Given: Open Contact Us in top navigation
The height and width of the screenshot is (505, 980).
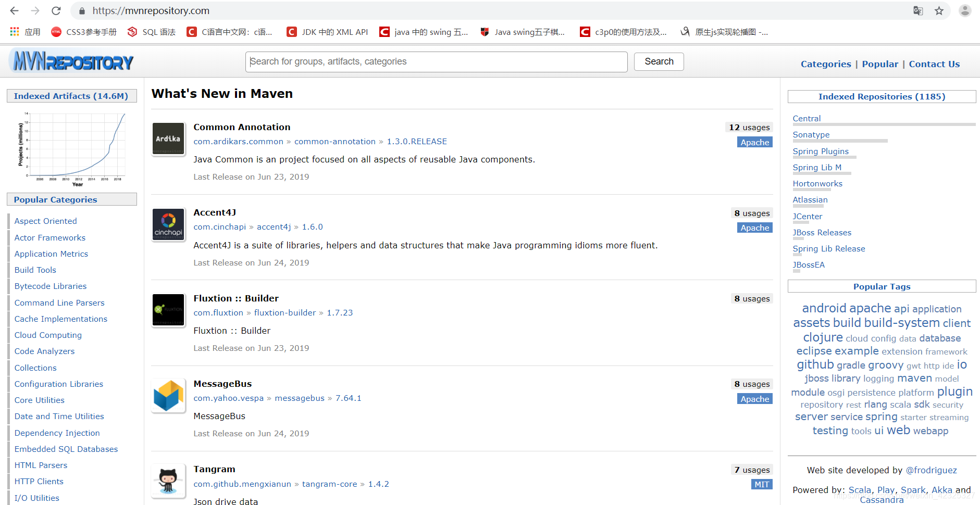Looking at the screenshot, I should pyautogui.click(x=934, y=64).
